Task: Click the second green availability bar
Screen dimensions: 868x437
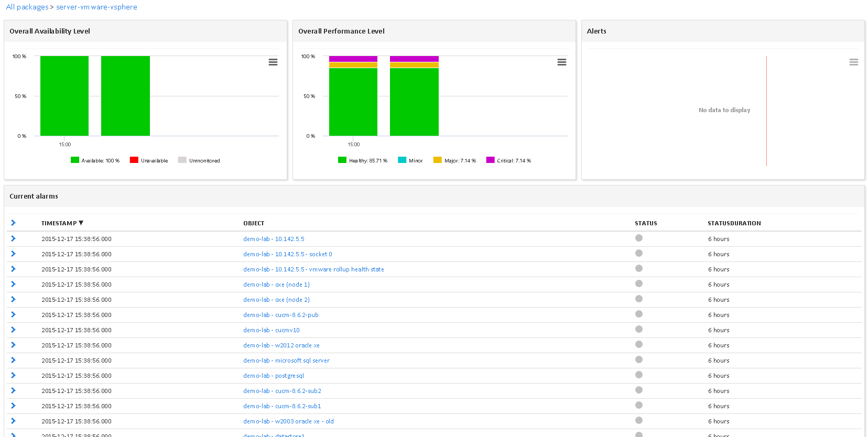Action: pyautogui.click(x=125, y=96)
